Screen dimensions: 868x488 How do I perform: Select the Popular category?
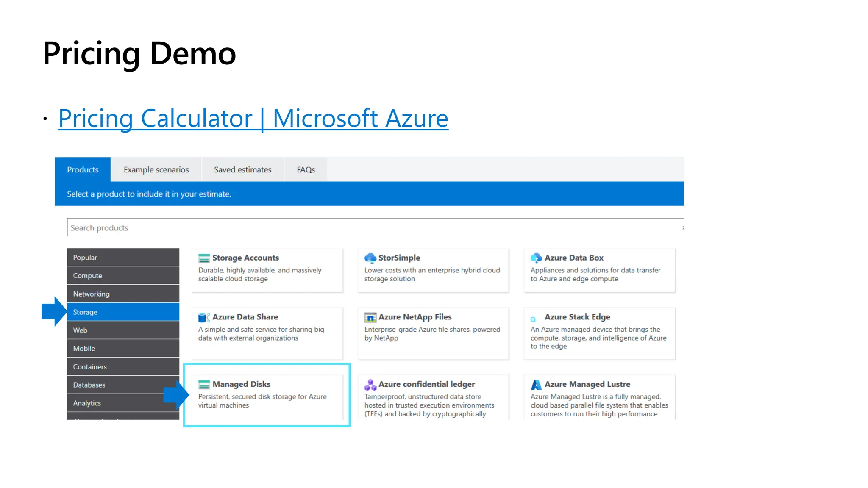click(123, 257)
